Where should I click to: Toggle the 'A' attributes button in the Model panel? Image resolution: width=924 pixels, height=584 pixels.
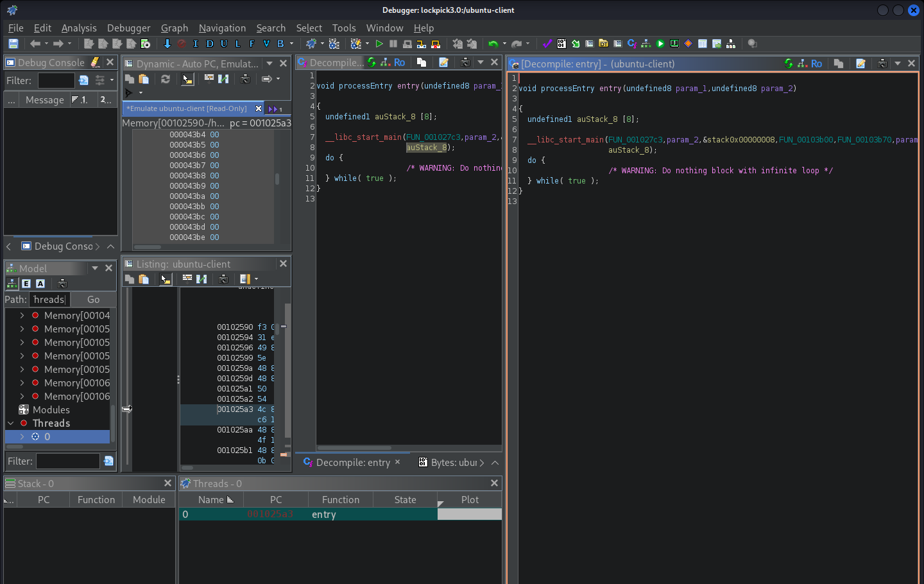(40, 284)
